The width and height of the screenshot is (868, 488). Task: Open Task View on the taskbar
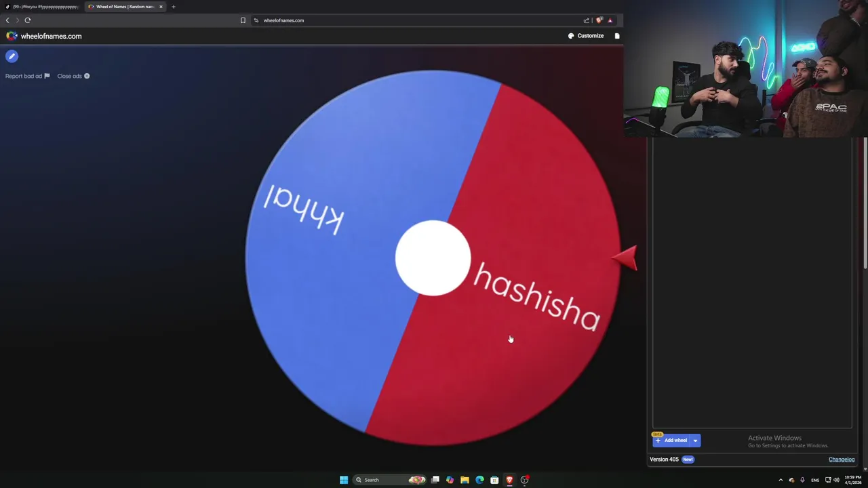coord(435,480)
